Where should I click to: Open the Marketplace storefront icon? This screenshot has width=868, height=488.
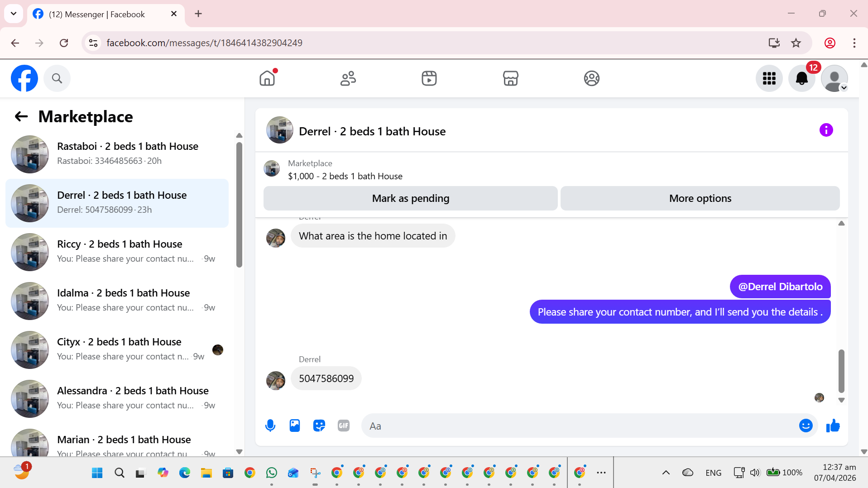(x=510, y=78)
